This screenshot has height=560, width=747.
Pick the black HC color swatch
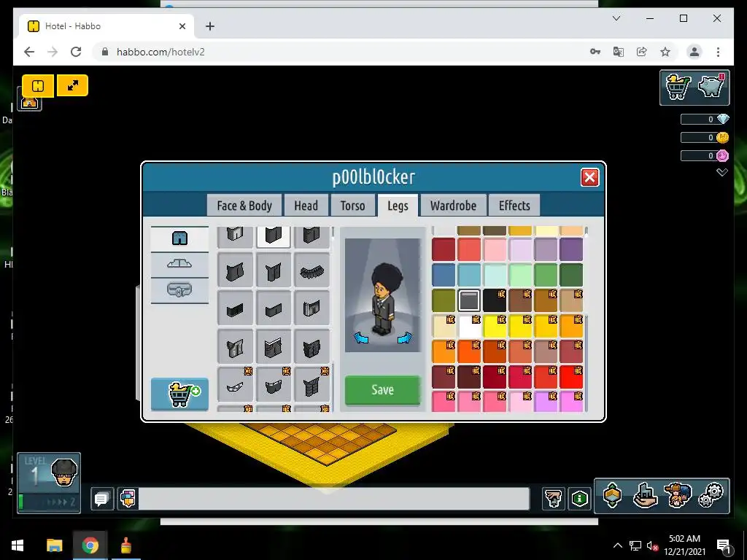495,301
